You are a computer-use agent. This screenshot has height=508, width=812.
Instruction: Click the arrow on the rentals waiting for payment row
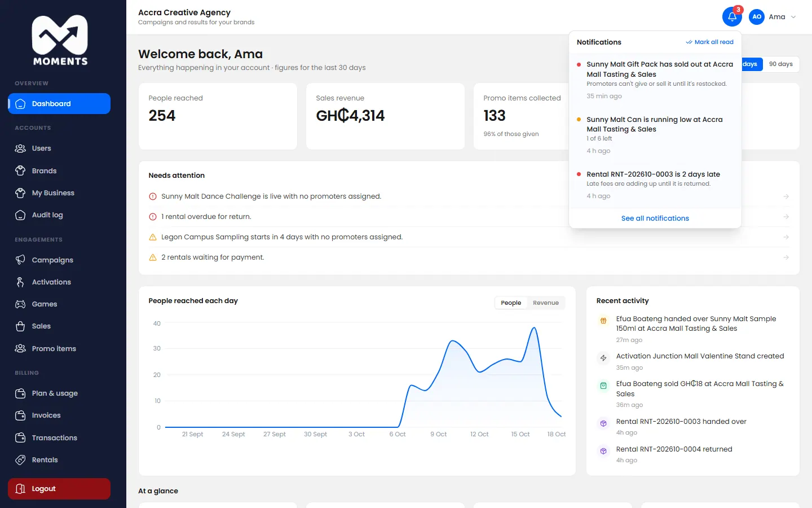pos(786,257)
